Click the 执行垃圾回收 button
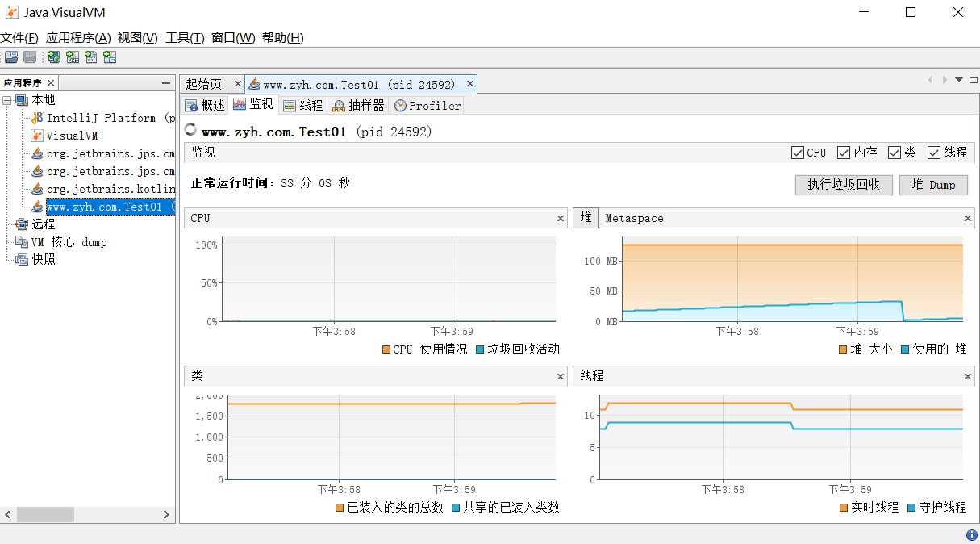 [843, 185]
